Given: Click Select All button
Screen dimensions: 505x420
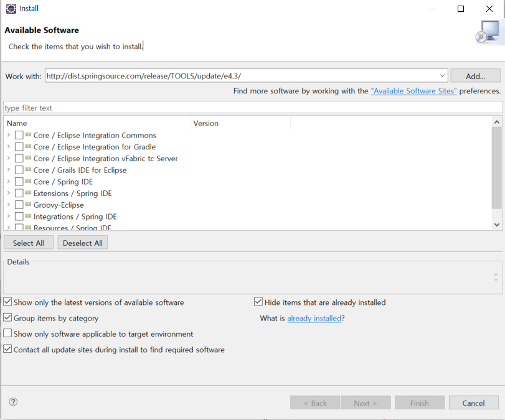Looking at the screenshot, I should point(29,243).
